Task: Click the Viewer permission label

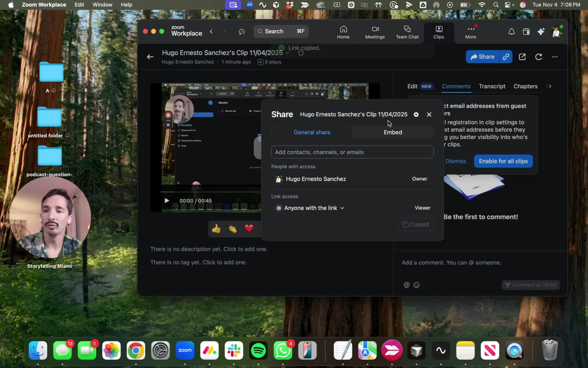Action: coord(422,208)
